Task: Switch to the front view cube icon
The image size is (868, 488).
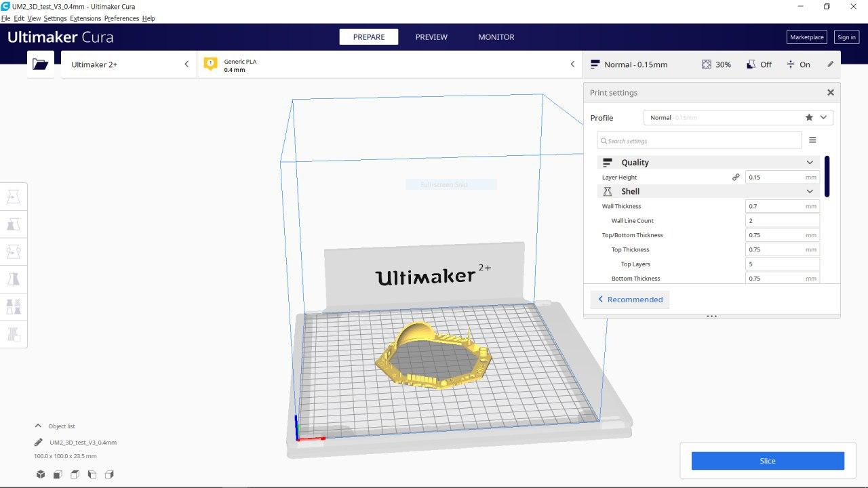Action: click(x=58, y=474)
